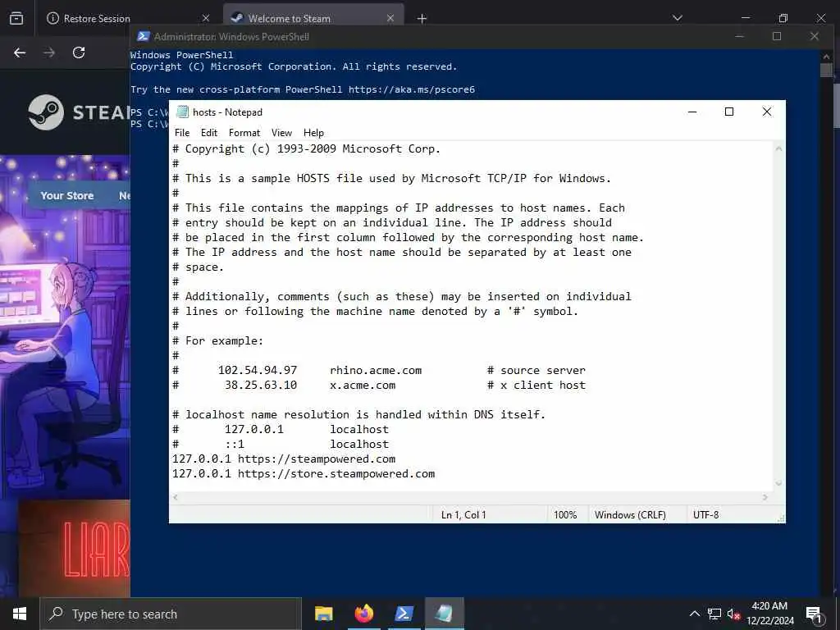
Task: Click the Notepad taskbar icon
Action: (x=444, y=614)
